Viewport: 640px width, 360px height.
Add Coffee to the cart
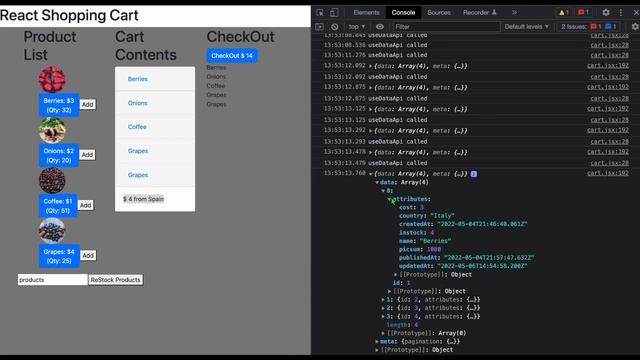[x=85, y=205]
